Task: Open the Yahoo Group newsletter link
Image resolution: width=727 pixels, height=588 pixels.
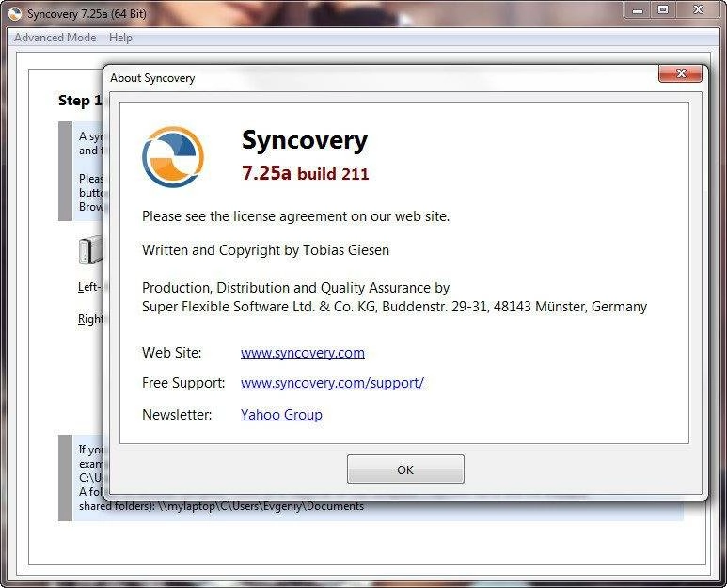Action: (281, 415)
